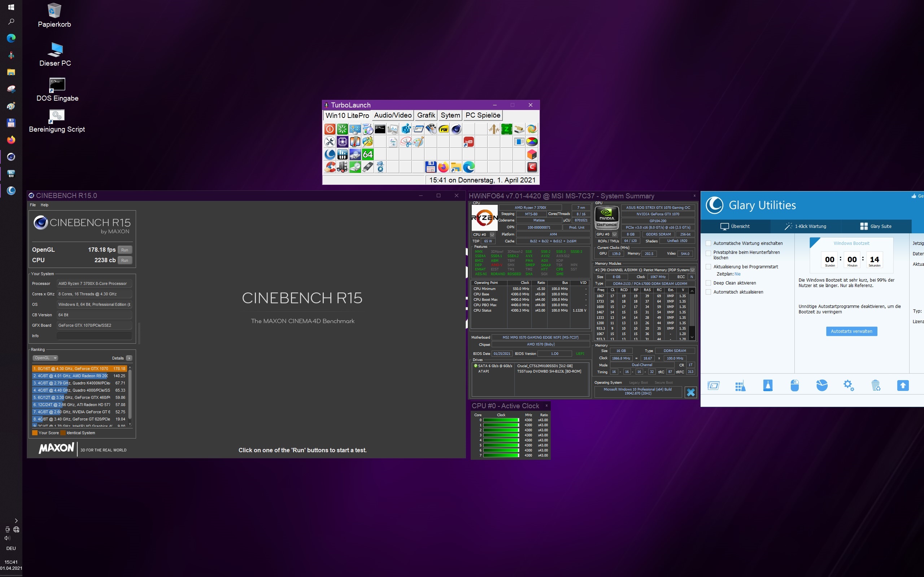This screenshot has height=577, width=924.
Task: Click the recycle bin icon in Glary toolbar
Action: (x=876, y=386)
